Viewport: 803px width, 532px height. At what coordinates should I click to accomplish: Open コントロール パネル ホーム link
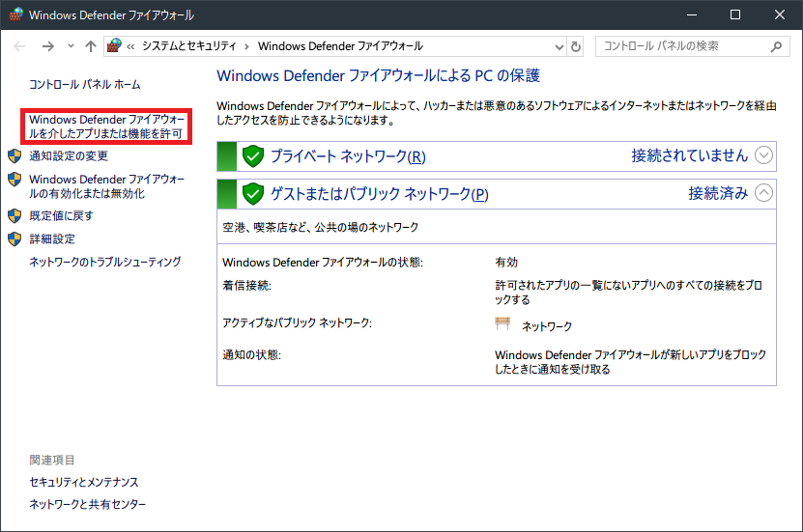pos(85,84)
